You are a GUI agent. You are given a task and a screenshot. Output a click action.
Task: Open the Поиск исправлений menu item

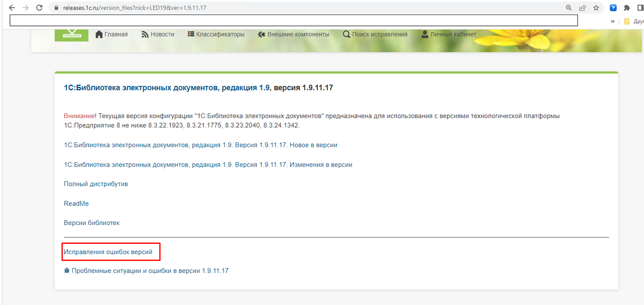(x=380, y=34)
